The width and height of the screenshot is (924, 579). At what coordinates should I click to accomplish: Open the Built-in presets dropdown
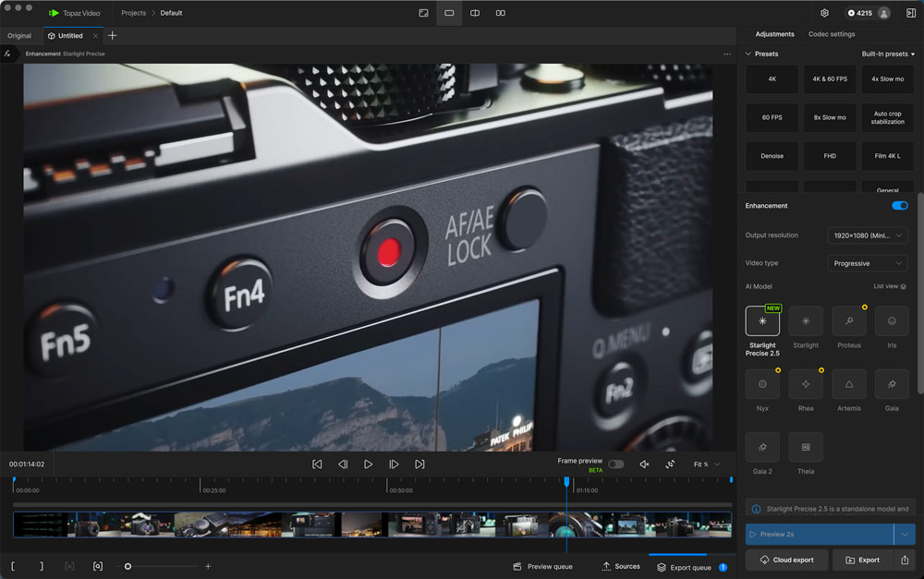coord(888,54)
